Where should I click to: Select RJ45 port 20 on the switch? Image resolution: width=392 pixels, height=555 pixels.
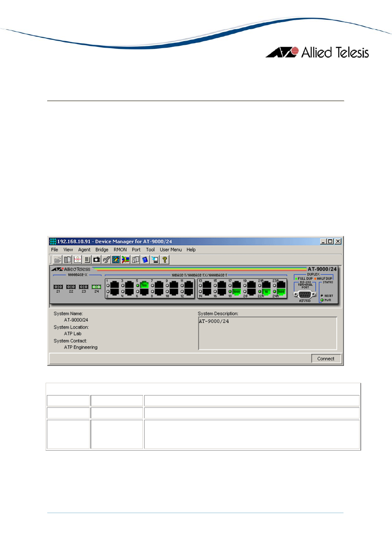tap(251, 292)
